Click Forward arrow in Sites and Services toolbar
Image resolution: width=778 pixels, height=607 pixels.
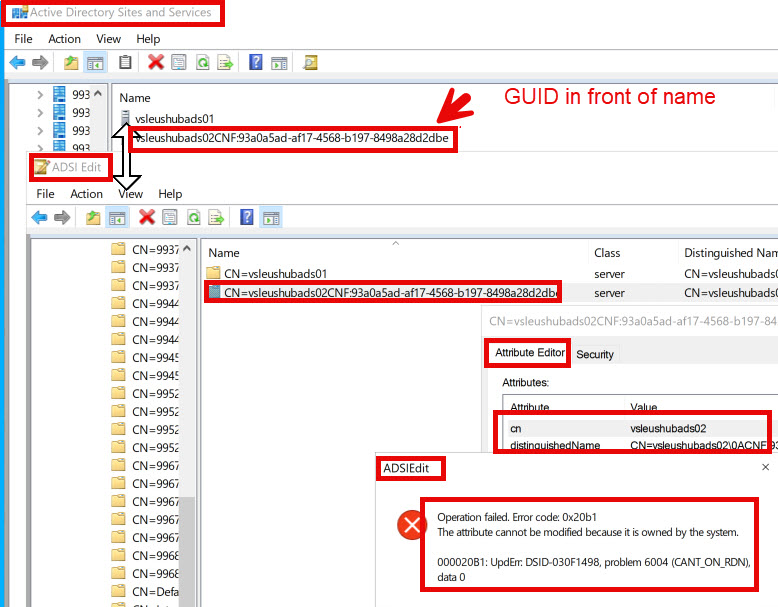point(40,63)
